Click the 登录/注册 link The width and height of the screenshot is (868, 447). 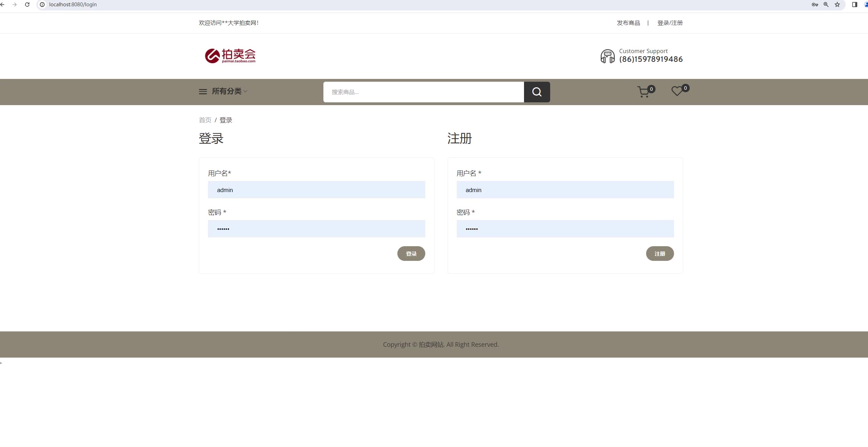[670, 23]
